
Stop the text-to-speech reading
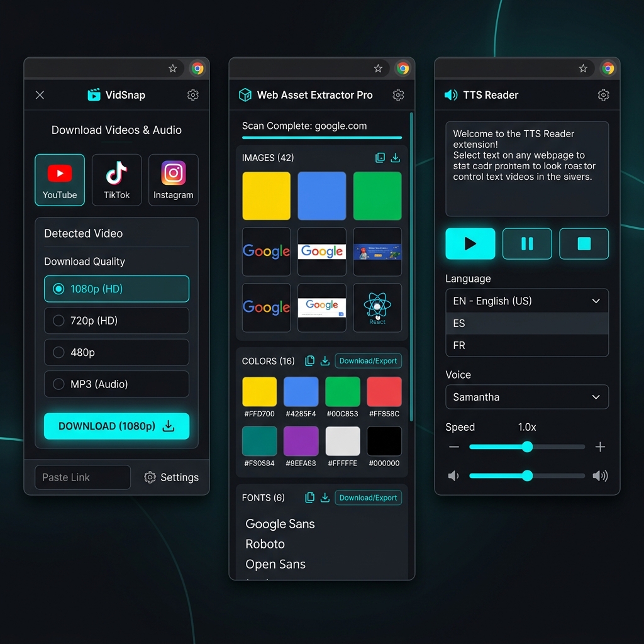[584, 243]
